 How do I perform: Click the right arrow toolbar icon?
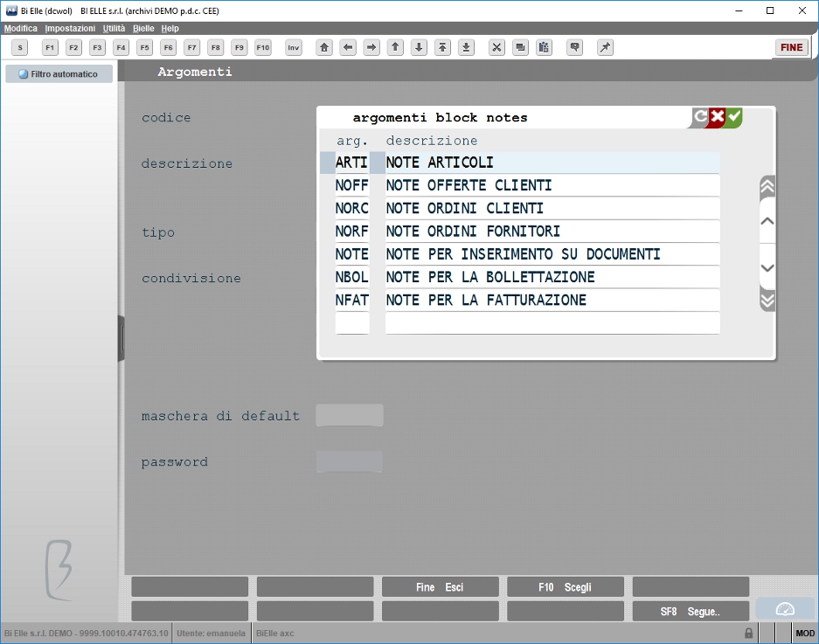point(371,47)
